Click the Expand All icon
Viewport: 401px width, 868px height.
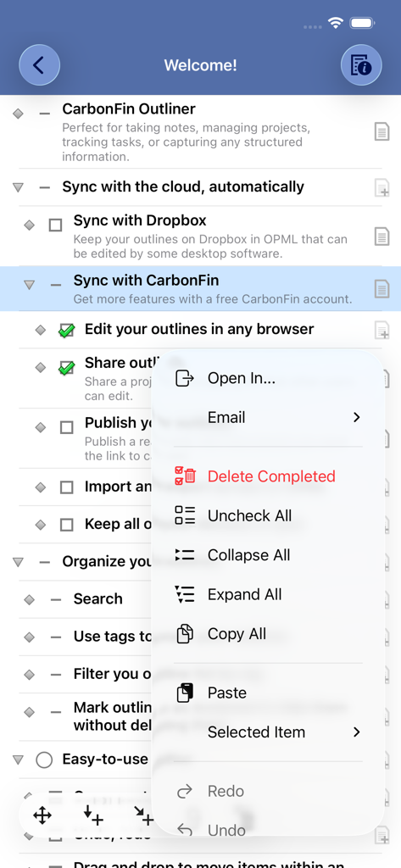tap(185, 594)
